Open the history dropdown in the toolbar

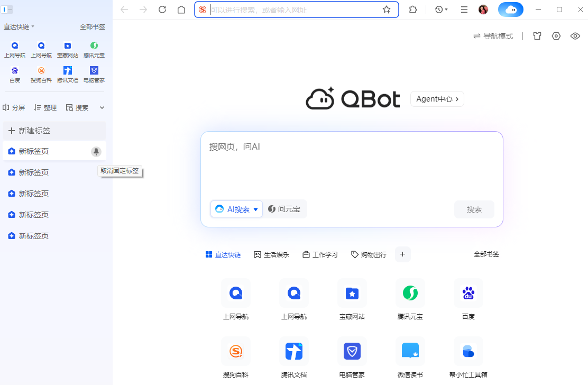click(440, 10)
